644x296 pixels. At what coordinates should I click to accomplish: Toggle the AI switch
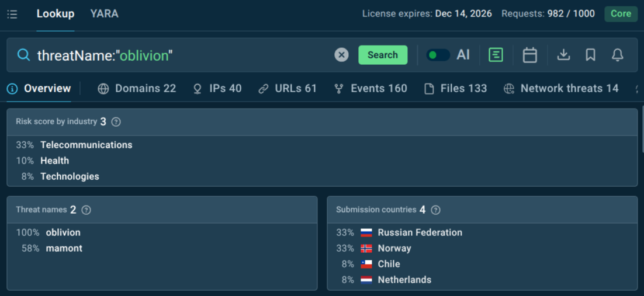[x=438, y=55]
